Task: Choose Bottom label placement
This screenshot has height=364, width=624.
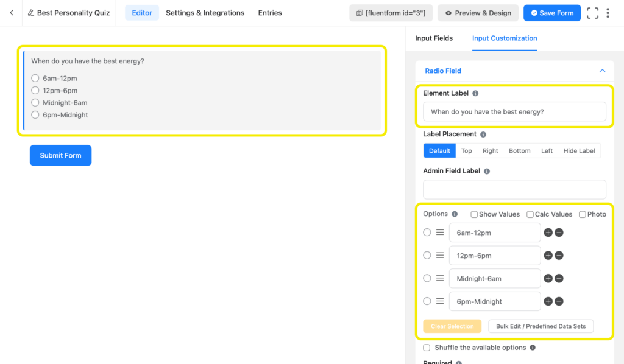Action: tap(519, 150)
